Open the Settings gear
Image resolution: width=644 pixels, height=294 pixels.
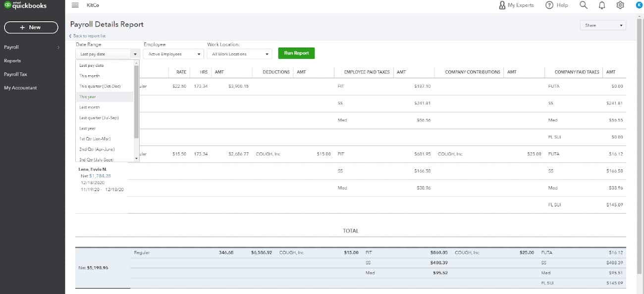tap(620, 5)
